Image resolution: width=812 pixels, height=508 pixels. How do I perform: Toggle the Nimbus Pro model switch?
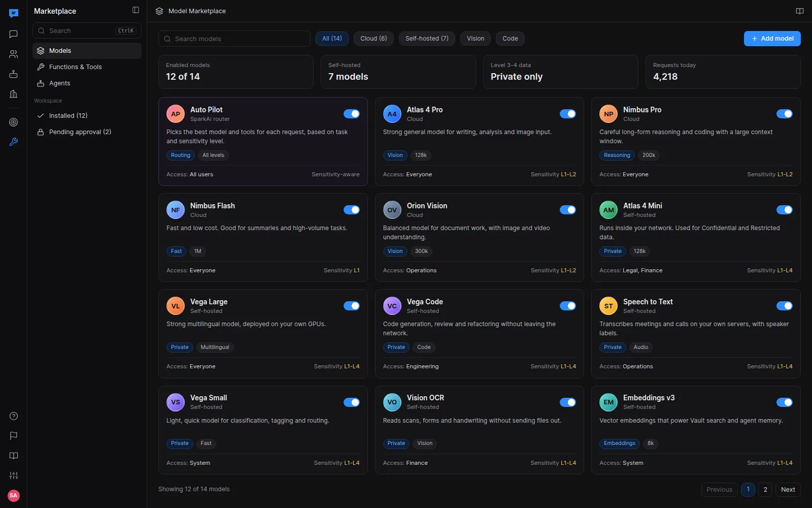tap(785, 114)
